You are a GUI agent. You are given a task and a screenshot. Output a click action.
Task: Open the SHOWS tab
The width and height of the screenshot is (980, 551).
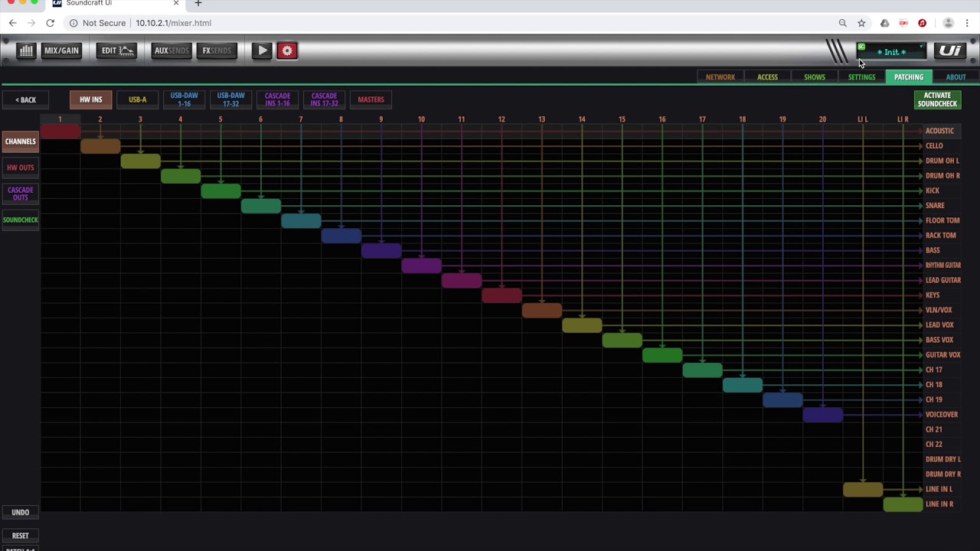[815, 77]
